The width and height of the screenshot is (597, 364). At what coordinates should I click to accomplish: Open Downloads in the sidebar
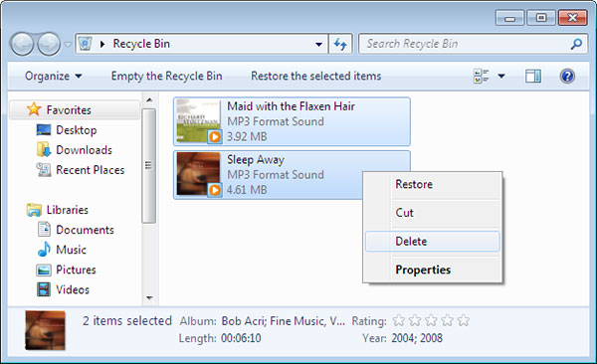pos(85,150)
